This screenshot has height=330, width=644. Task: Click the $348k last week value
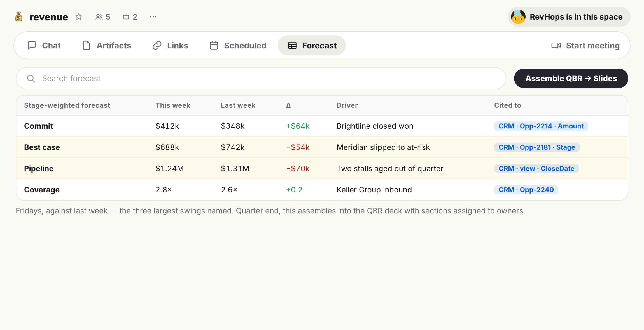click(x=233, y=126)
